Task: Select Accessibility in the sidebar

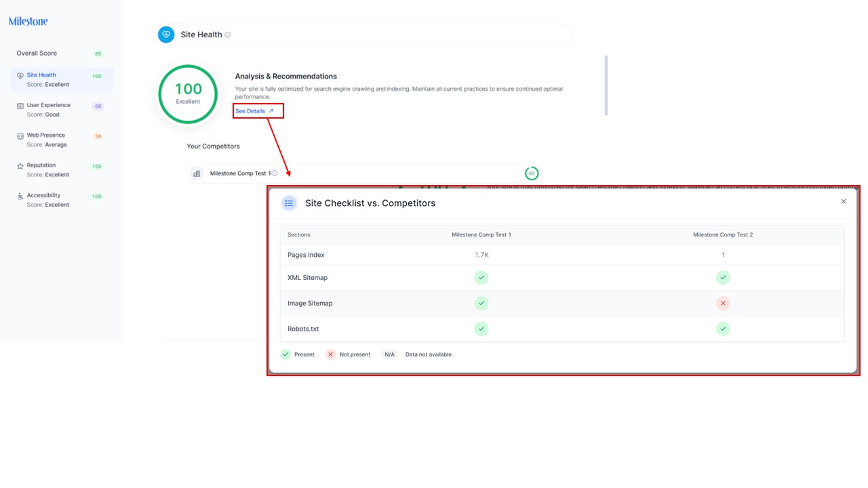Action: pos(62,200)
